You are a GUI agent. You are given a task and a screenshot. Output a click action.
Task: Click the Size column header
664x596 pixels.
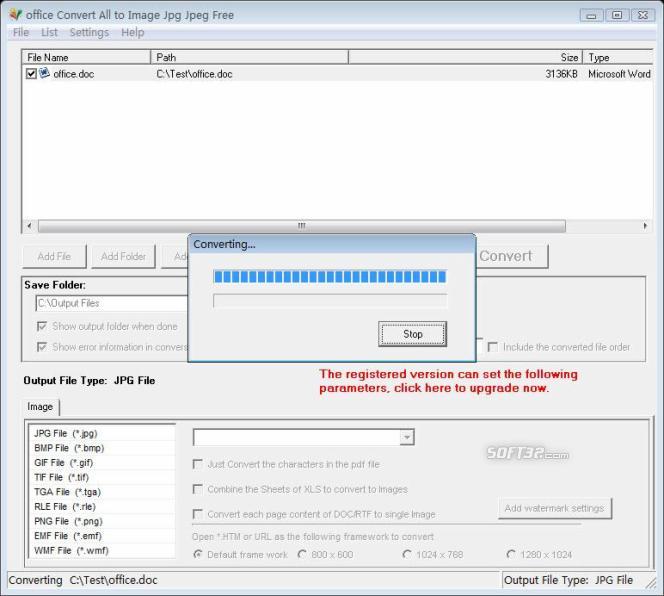(465, 57)
